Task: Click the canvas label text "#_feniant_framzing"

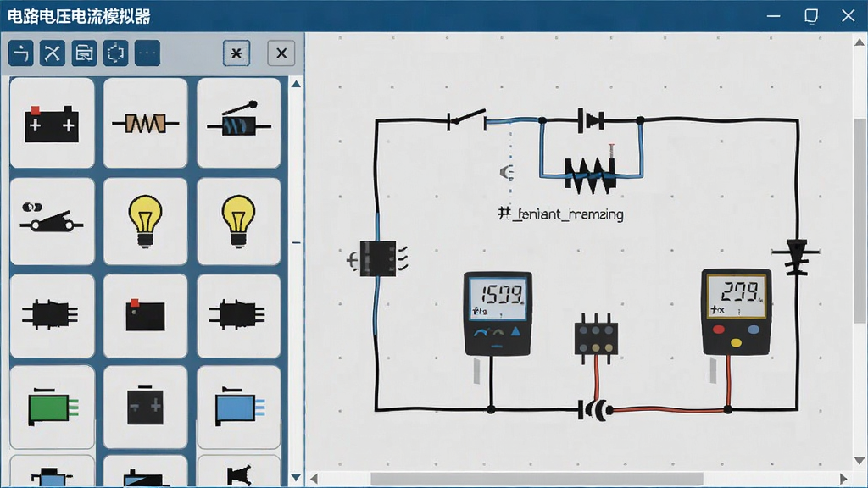Action: point(560,214)
